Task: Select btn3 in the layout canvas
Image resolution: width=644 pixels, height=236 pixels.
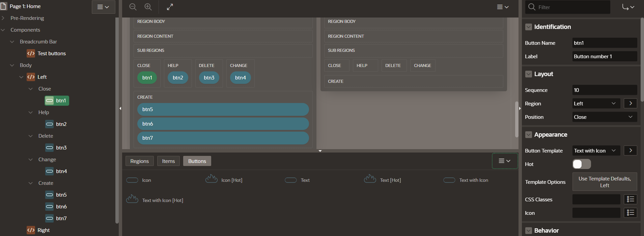Action: coord(209,77)
